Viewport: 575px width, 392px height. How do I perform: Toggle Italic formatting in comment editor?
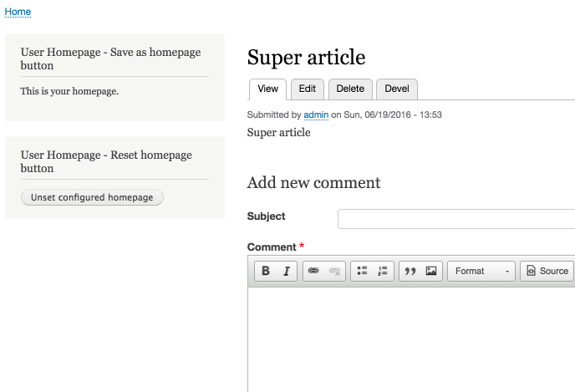tap(287, 271)
